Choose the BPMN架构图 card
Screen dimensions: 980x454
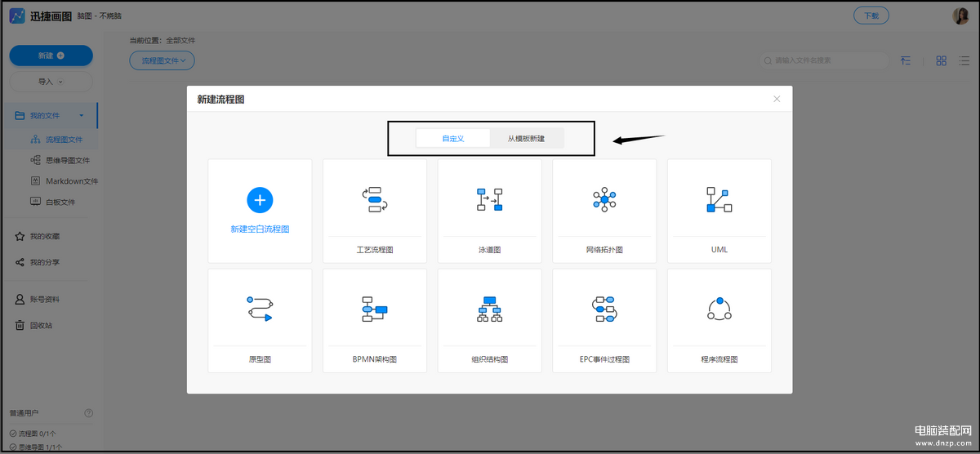pos(375,321)
